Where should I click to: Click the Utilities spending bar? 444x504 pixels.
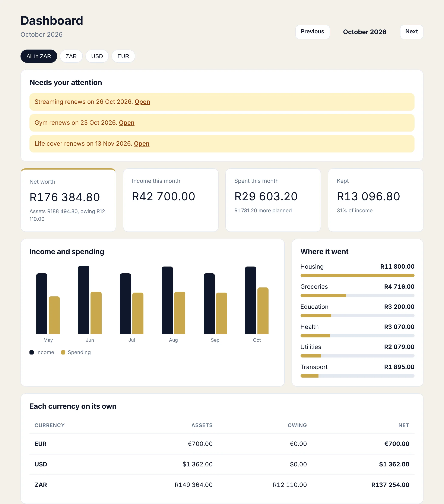pyautogui.click(x=357, y=356)
